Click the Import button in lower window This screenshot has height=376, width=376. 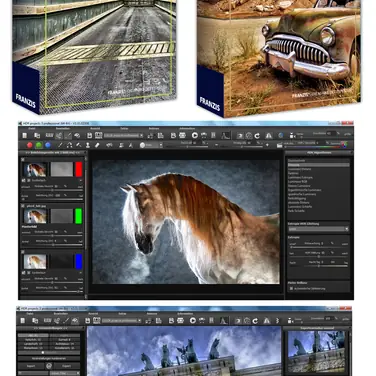(x=31, y=366)
